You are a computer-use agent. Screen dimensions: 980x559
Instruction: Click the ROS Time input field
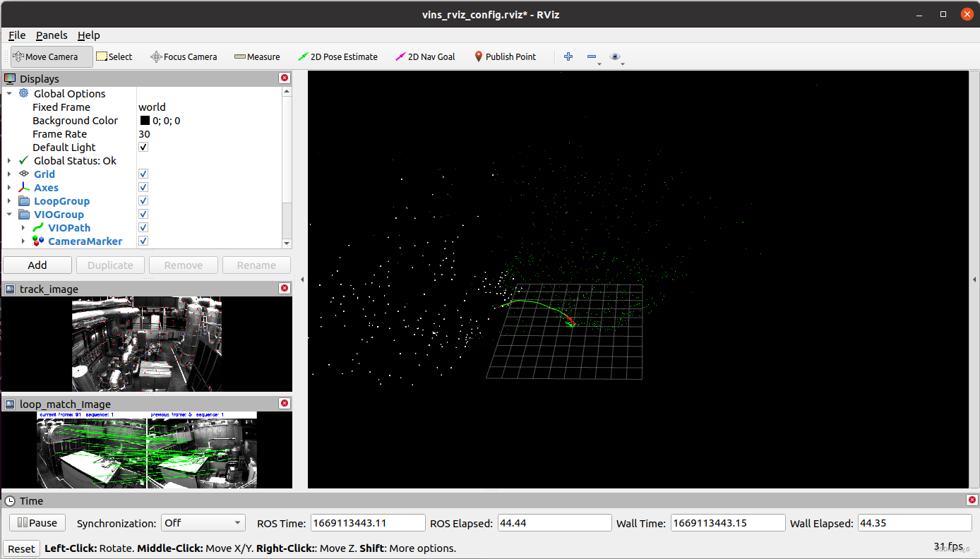368,522
